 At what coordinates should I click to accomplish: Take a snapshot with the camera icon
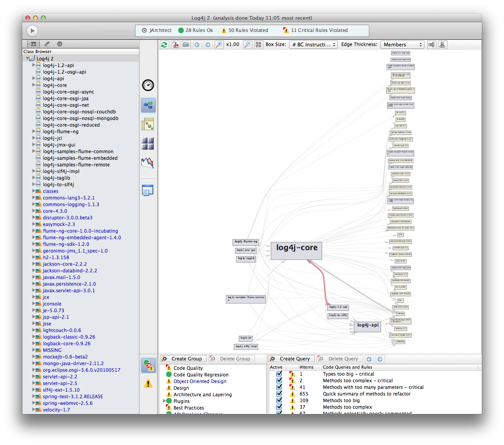coord(186,45)
